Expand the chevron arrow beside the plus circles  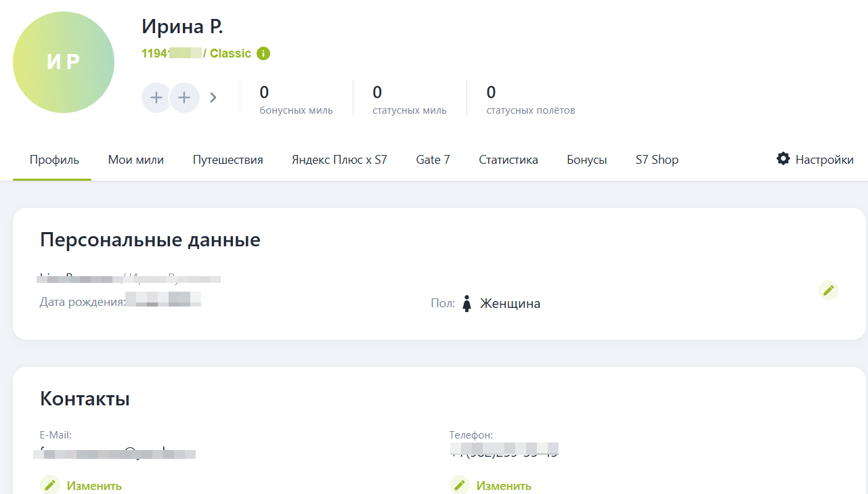click(x=213, y=97)
